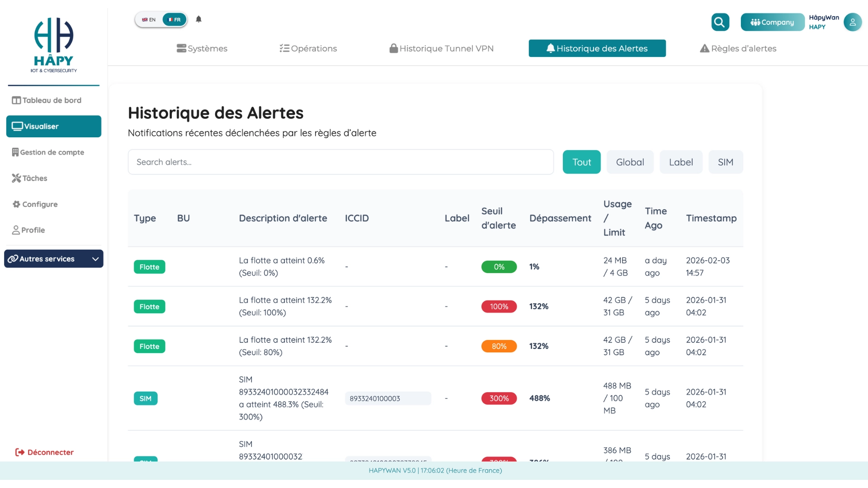Screen dimensions: 868x488
Task: Collapse the HâpyWan HAPY account selector
Action: (x=823, y=22)
